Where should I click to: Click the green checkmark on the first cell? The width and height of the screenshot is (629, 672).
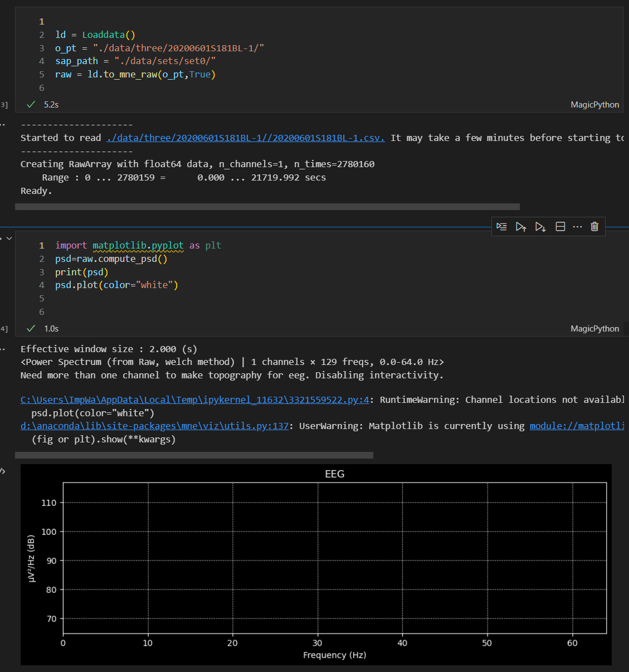pyautogui.click(x=31, y=104)
